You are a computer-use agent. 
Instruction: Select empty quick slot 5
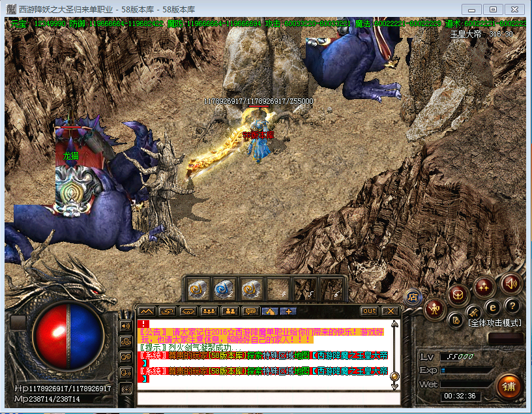(305, 289)
